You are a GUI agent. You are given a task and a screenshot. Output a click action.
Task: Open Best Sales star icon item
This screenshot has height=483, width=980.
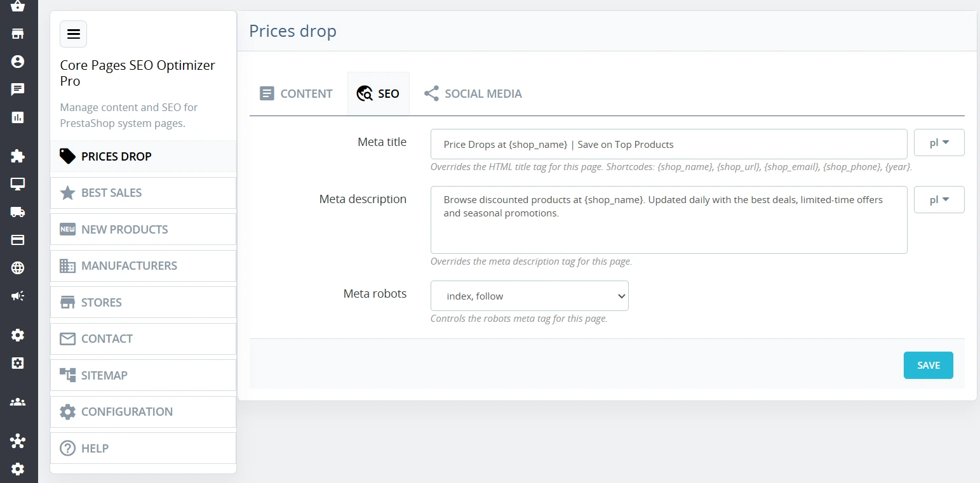tap(143, 193)
